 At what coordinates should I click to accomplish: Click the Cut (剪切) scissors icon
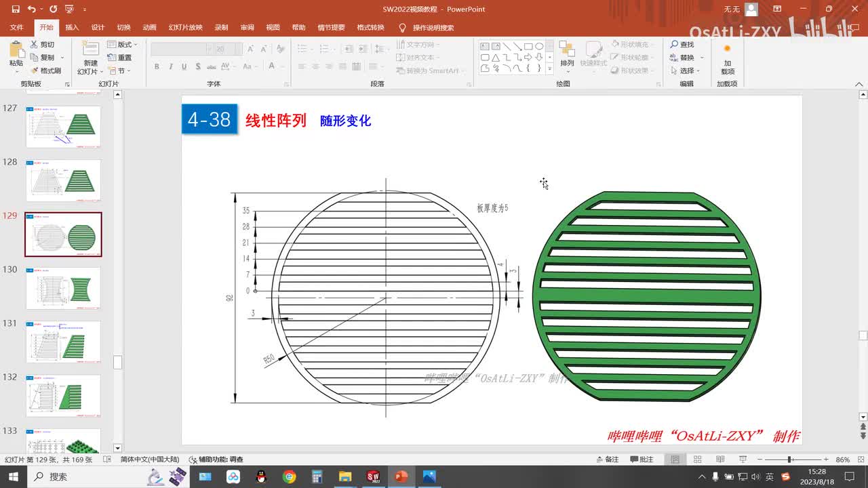(35, 45)
